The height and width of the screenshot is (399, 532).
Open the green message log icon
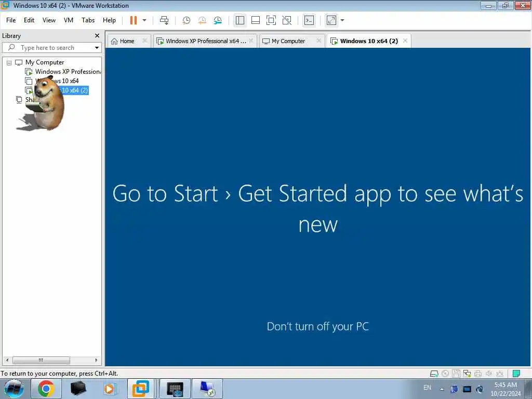(516, 374)
